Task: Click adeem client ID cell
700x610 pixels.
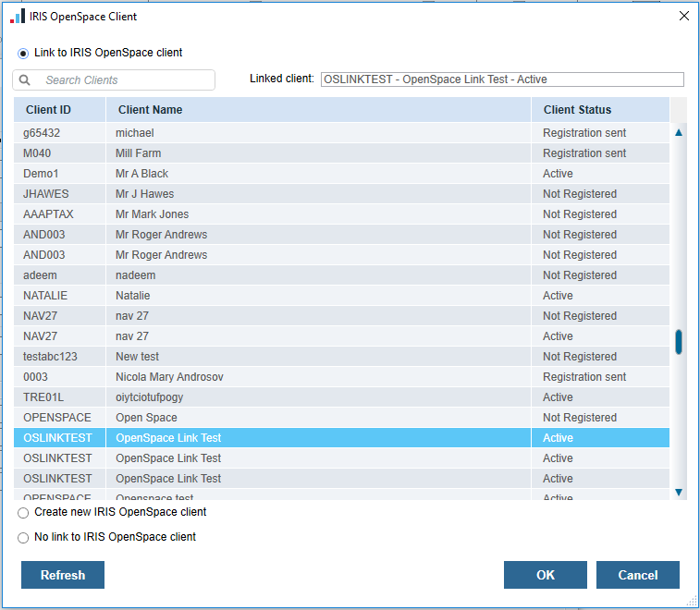Action: pos(60,275)
